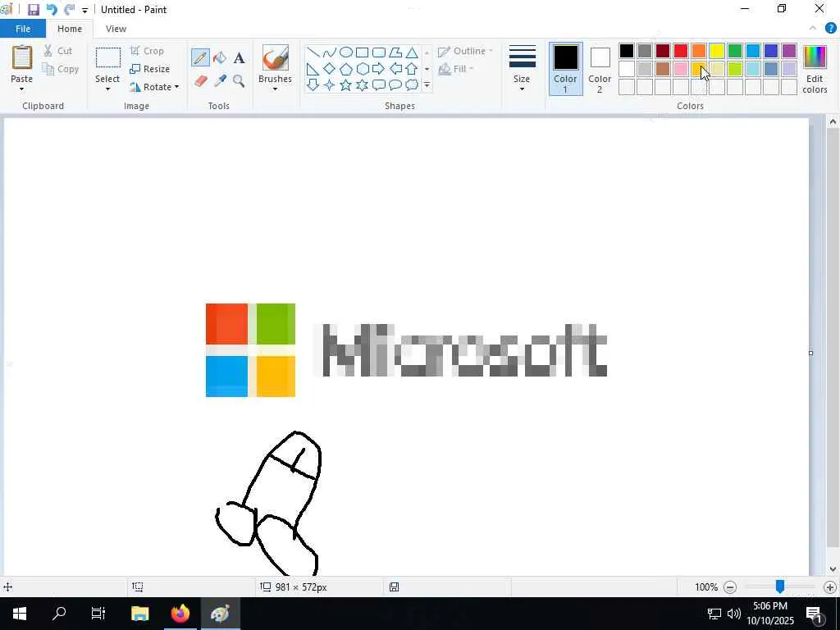The height and width of the screenshot is (630, 840).
Task: Click the vertical scrollbar down arrow
Action: (x=833, y=569)
